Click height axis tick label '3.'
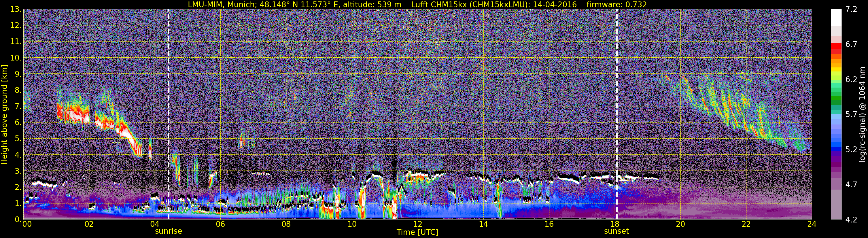 pyautogui.click(x=18, y=171)
